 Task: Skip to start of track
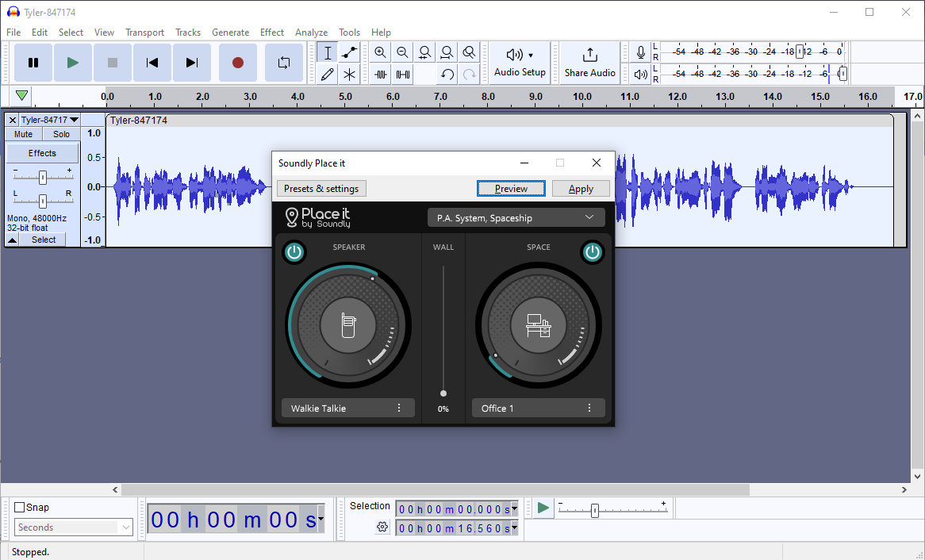click(152, 63)
